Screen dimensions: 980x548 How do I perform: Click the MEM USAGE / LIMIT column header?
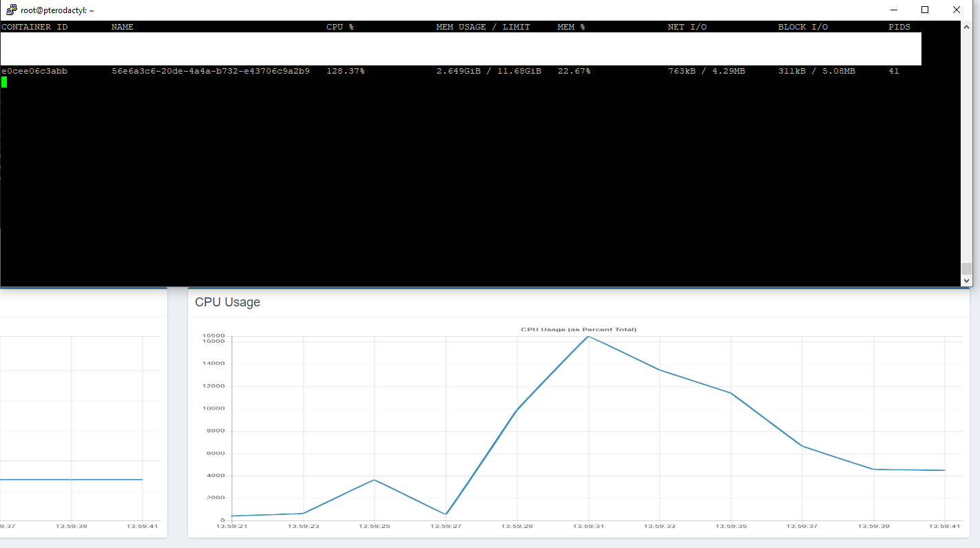tap(483, 27)
